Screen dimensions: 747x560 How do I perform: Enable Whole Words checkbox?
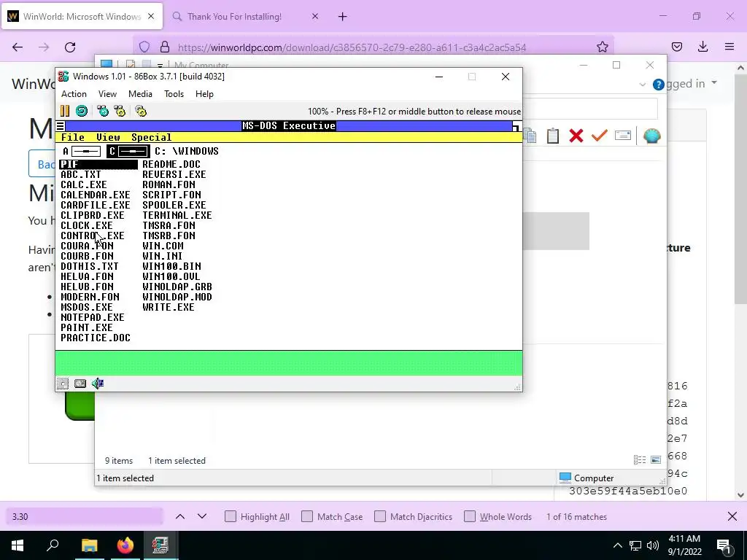click(470, 517)
